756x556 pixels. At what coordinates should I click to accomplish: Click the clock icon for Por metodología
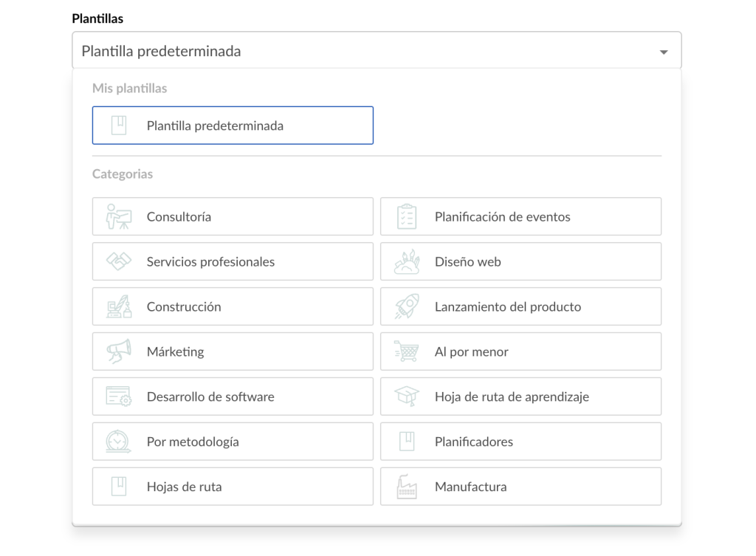pyautogui.click(x=119, y=442)
